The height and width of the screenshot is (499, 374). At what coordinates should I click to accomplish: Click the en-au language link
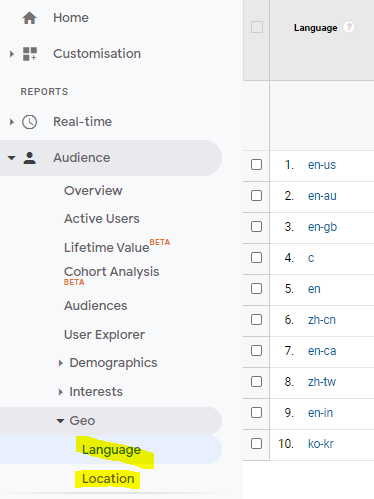(x=322, y=196)
